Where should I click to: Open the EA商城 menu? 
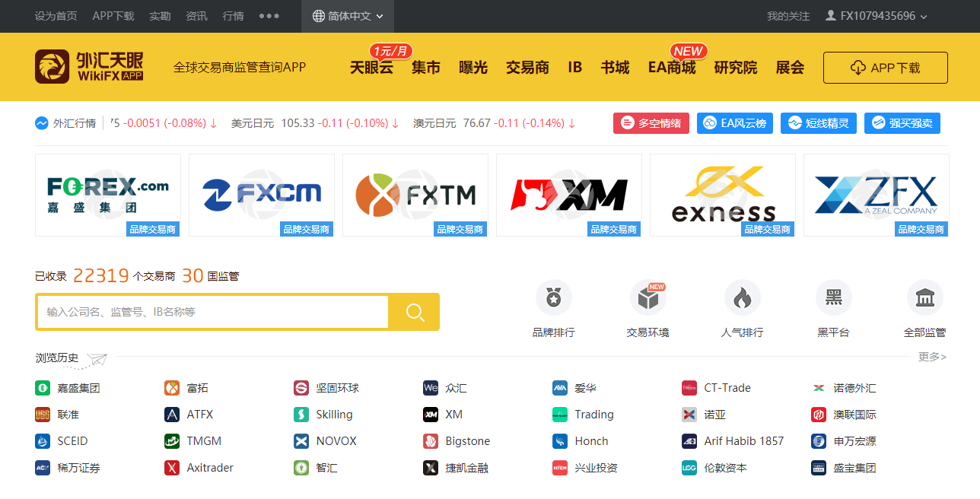(672, 68)
